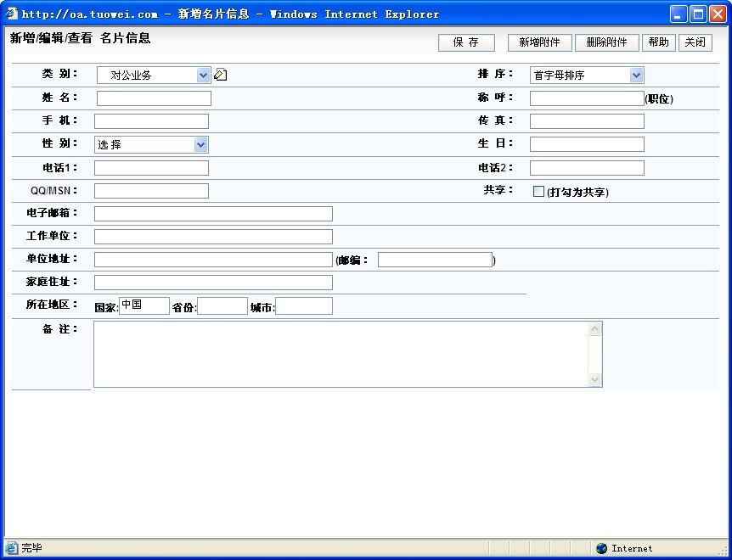Toggle the 共享 (shared) checkbox
The height and width of the screenshot is (560, 732).
pyautogui.click(x=538, y=192)
